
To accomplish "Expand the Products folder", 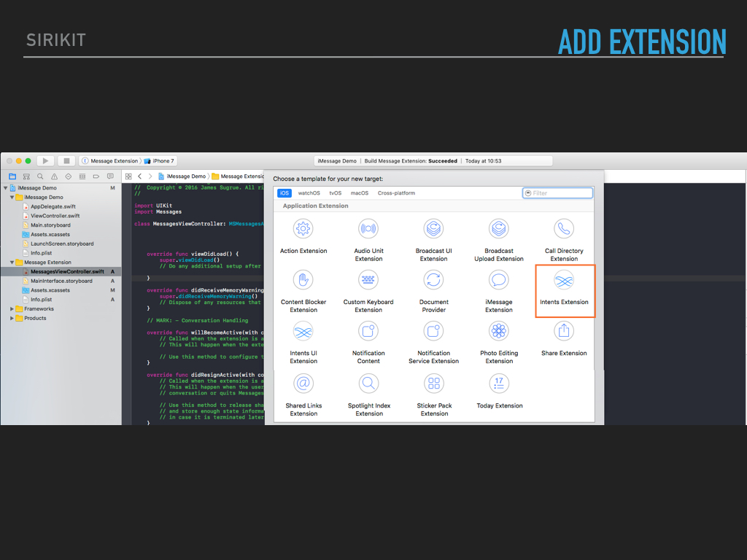I will click(12, 319).
